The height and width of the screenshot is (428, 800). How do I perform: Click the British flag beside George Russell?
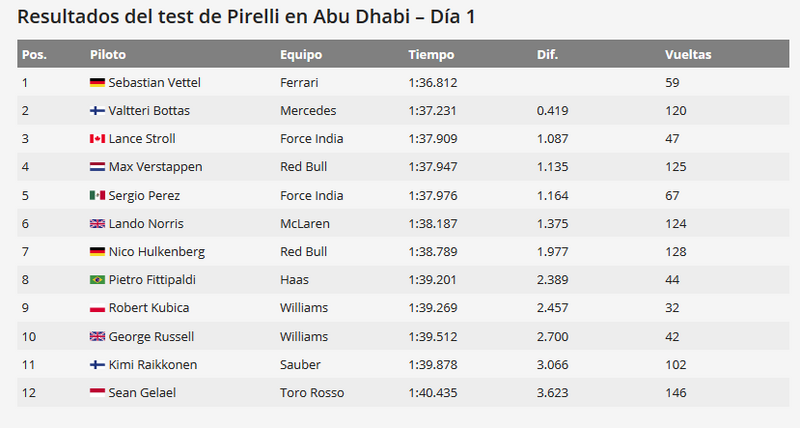click(x=97, y=336)
